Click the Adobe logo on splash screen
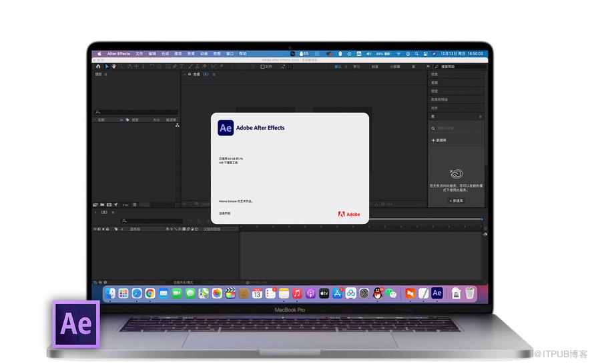 click(x=349, y=214)
